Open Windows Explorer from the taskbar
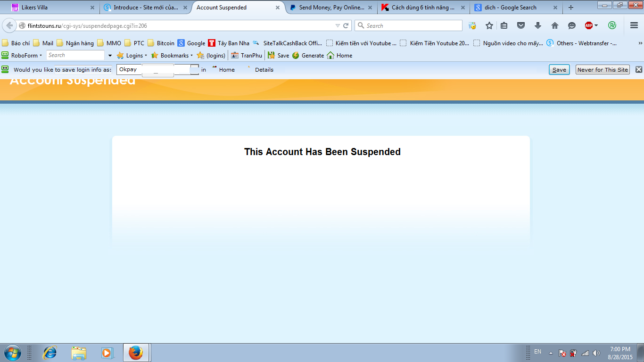Image resolution: width=644 pixels, height=362 pixels. (x=79, y=353)
